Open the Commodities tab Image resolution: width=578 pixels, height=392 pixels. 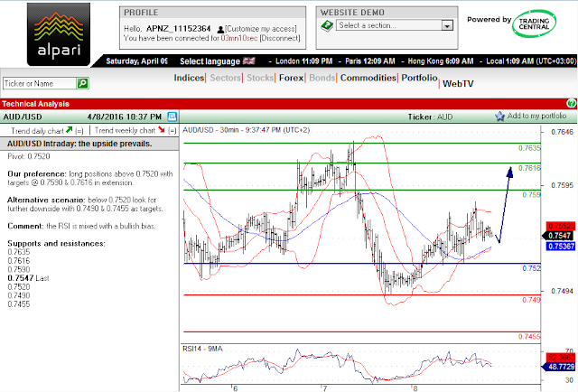coord(368,78)
